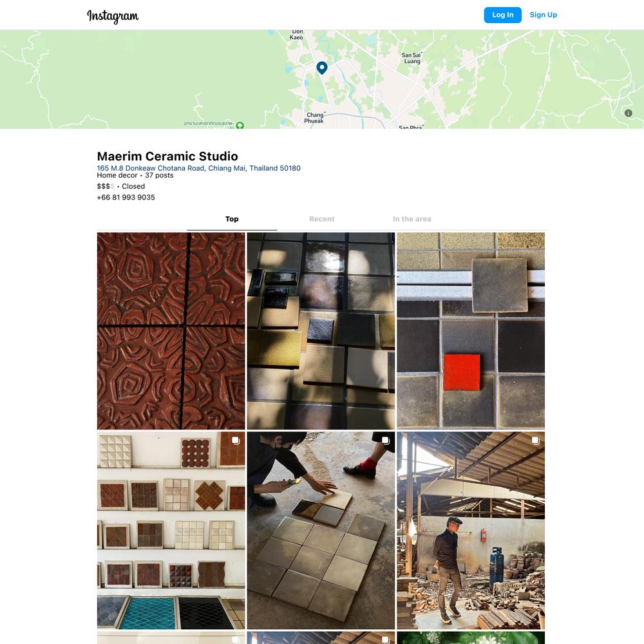Open the Sign Up link

click(x=544, y=15)
